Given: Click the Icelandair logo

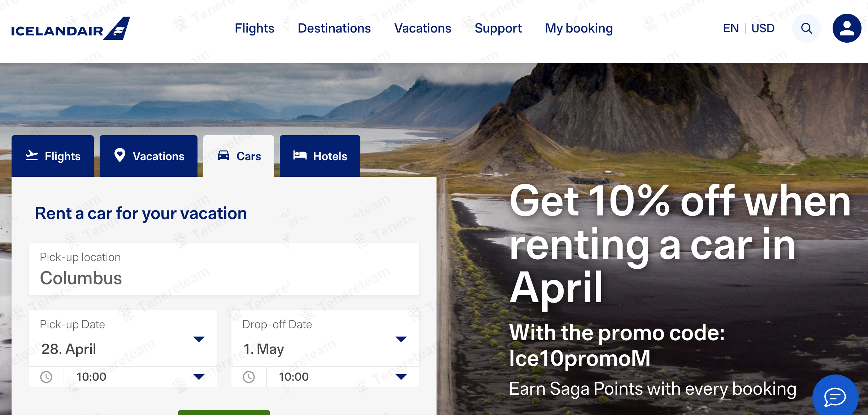Looking at the screenshot, I should click(70, 29).
